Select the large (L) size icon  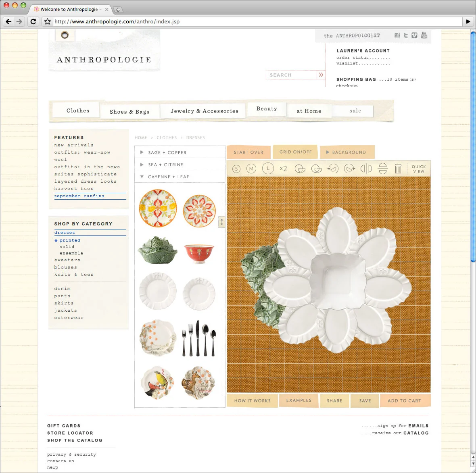pos(268,168)
